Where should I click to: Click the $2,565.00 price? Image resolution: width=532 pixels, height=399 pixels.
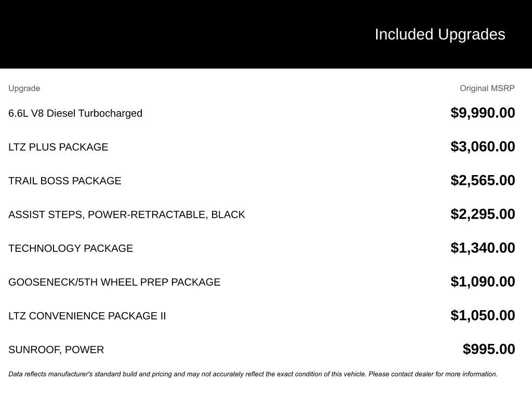point(483,180)
